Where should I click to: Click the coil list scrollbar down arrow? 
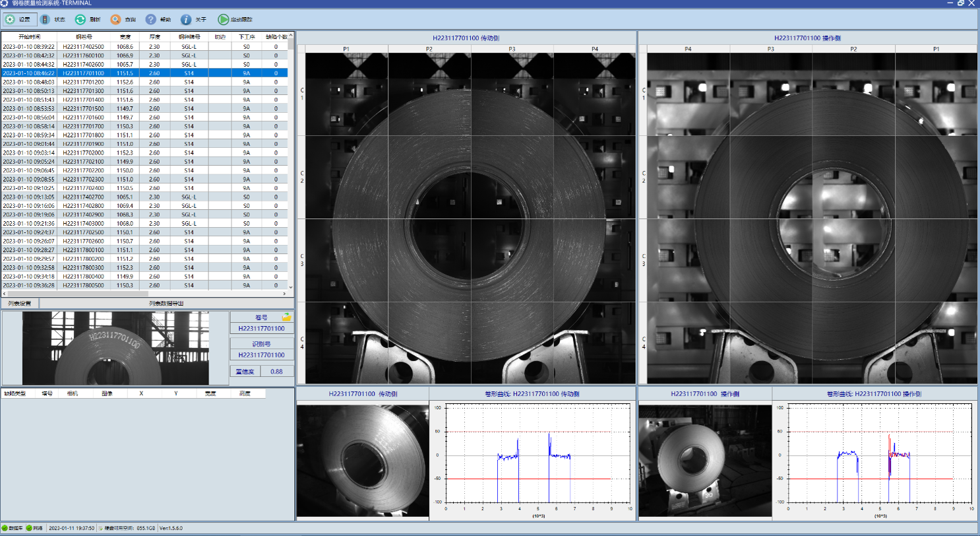[x=291, y=287]
